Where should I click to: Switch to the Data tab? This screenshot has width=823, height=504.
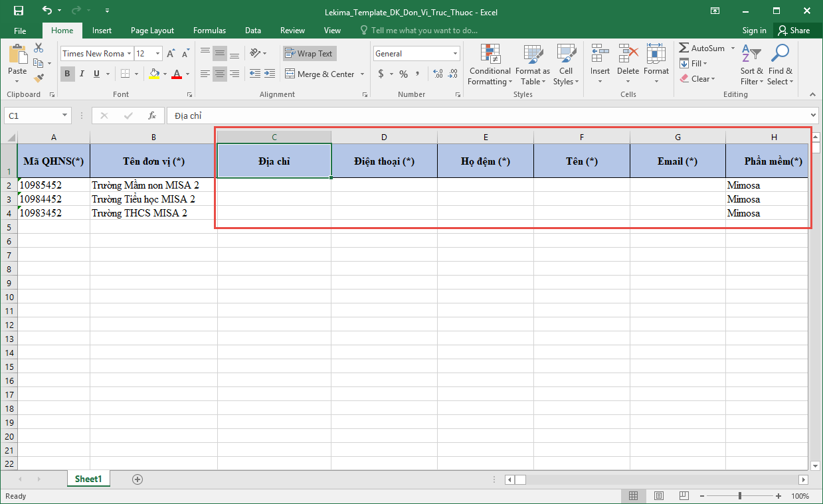click(252, 31)
